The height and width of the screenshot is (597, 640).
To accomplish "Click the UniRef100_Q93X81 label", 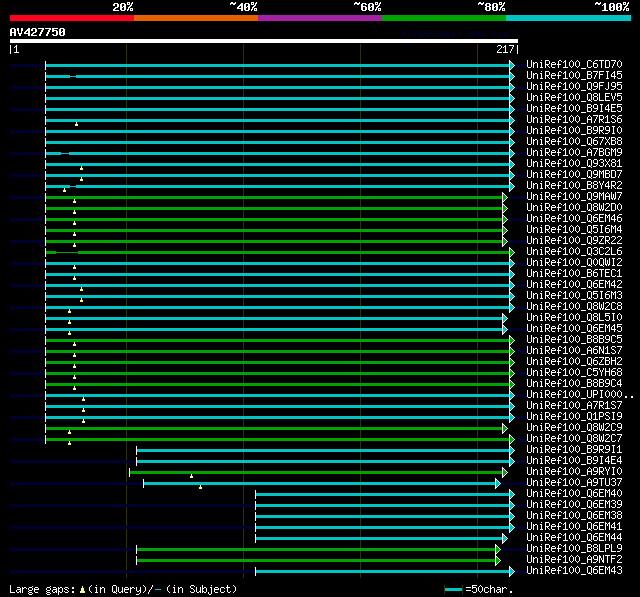I will [x=574, y=164].
